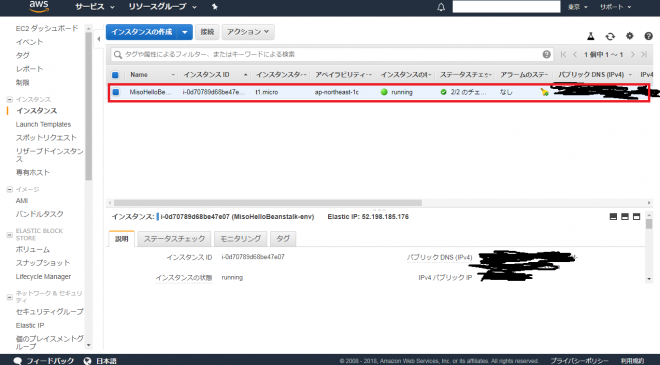Click the t1.micro instance type cell
This screenshot has width=660, height=365.
click(267, 92)
